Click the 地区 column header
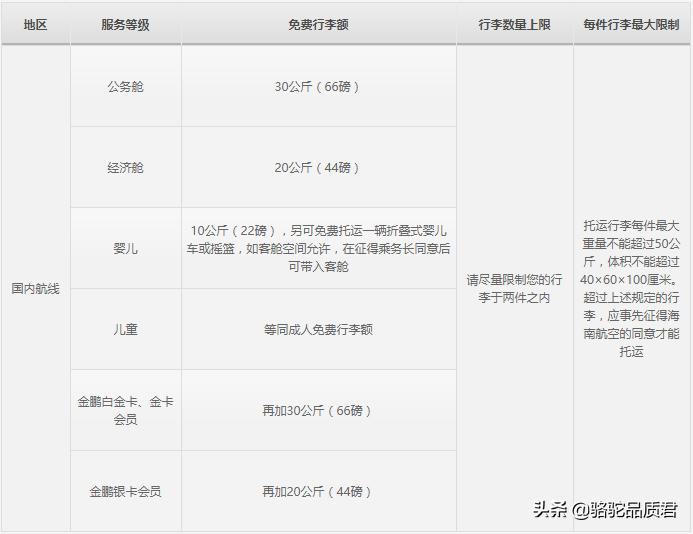 35,24
